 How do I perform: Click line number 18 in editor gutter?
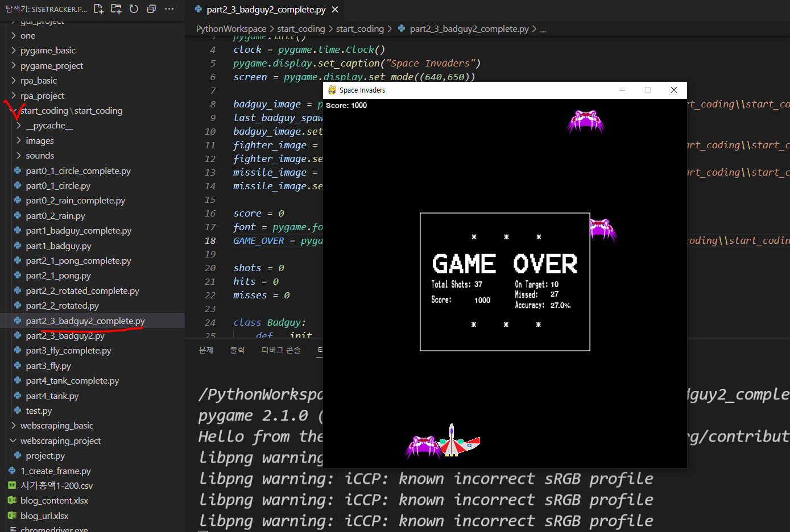[x=210, y=240]
